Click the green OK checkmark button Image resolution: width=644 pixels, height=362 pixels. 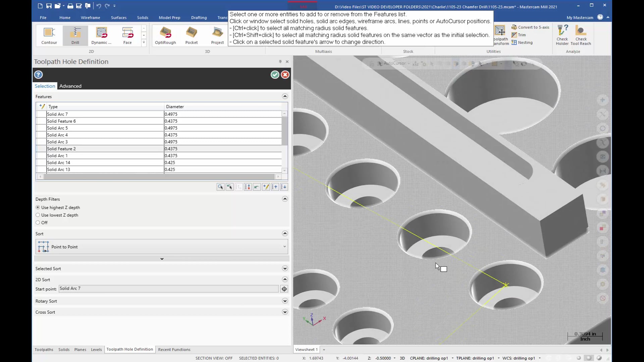point(275,75)
